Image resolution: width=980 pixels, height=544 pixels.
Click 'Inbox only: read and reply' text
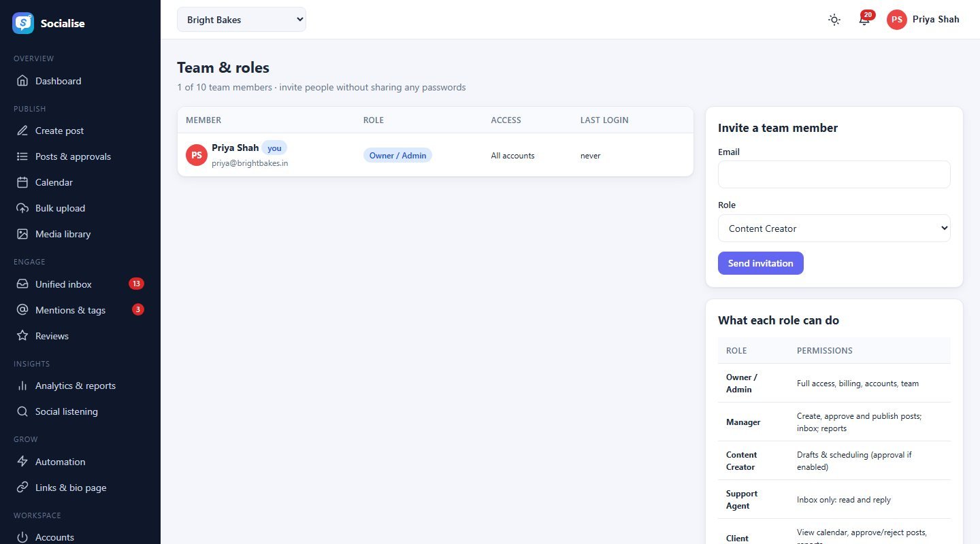click(844, 500)
